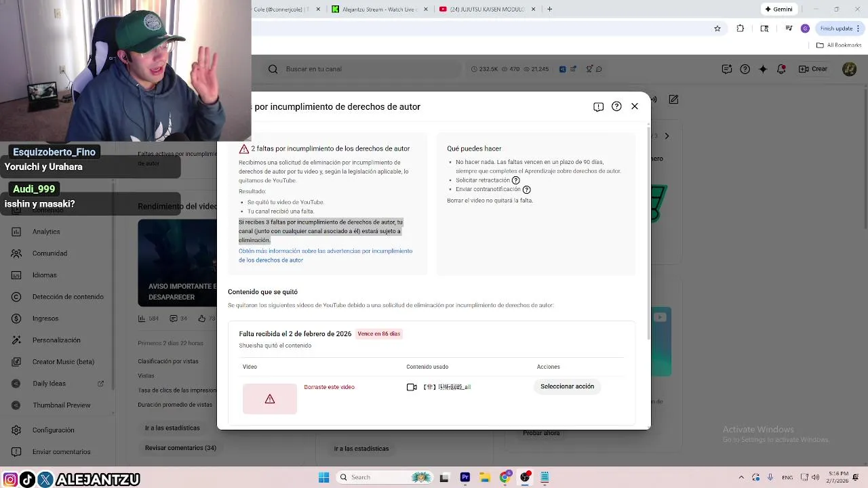The width and height of the screenshot is (868, 488).
Task: Open Creator Music (beta) in sidebar
Action: pyautogui.click(x=63, y=362)
